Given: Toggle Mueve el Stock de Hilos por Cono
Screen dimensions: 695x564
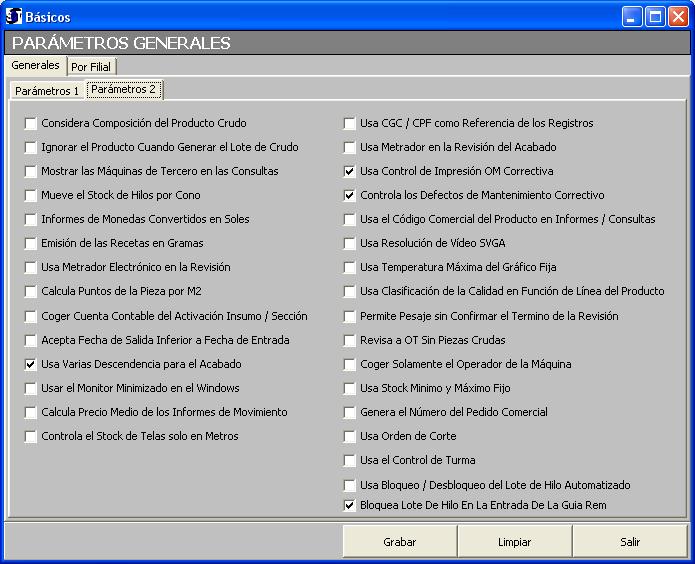Looking at the screenshot, I should pos(31,196).
